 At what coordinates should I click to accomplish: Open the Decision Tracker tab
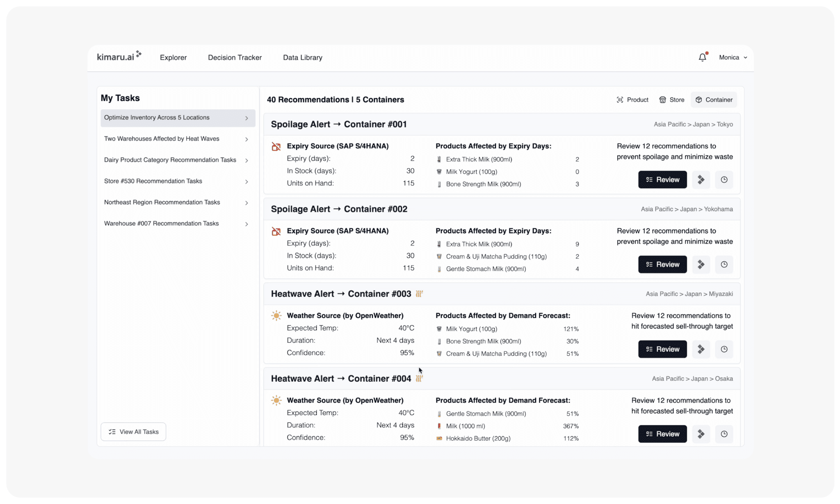click(x=235, y=57)
